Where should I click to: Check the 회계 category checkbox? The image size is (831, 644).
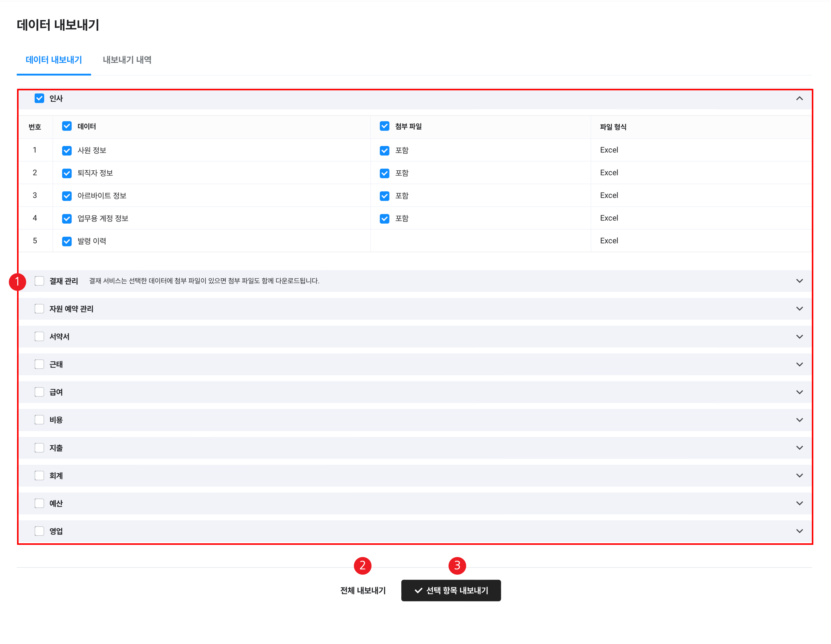pos(39,475)
